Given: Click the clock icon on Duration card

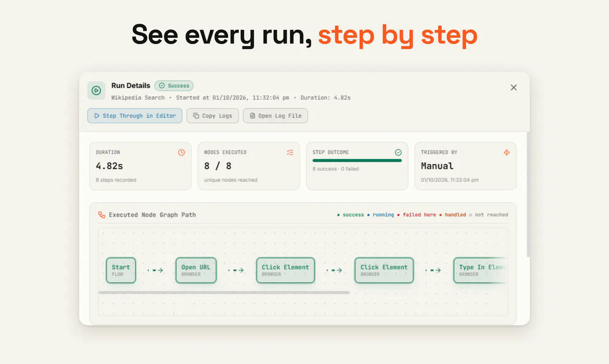Looking at the screenshot, I should (181, 152).
